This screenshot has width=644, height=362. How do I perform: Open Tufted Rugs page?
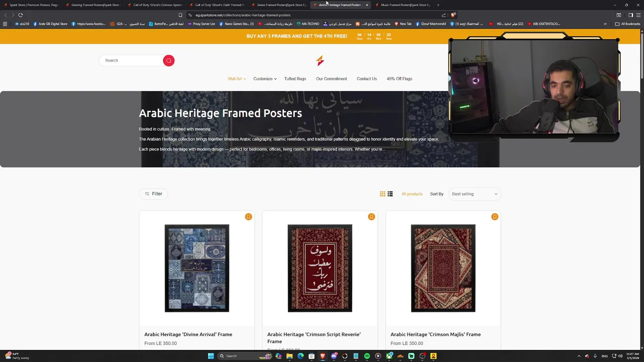click(x=295, y=79)
